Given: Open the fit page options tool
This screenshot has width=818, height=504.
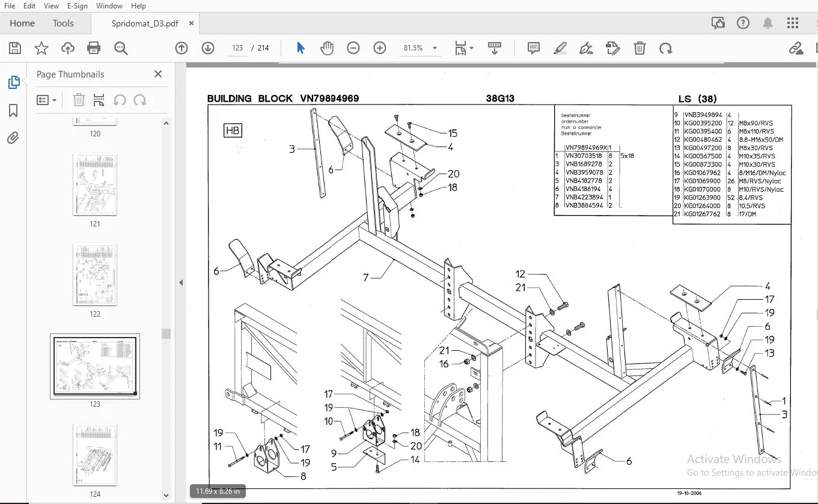Looking at the screenshot, I should coord(463,48).
